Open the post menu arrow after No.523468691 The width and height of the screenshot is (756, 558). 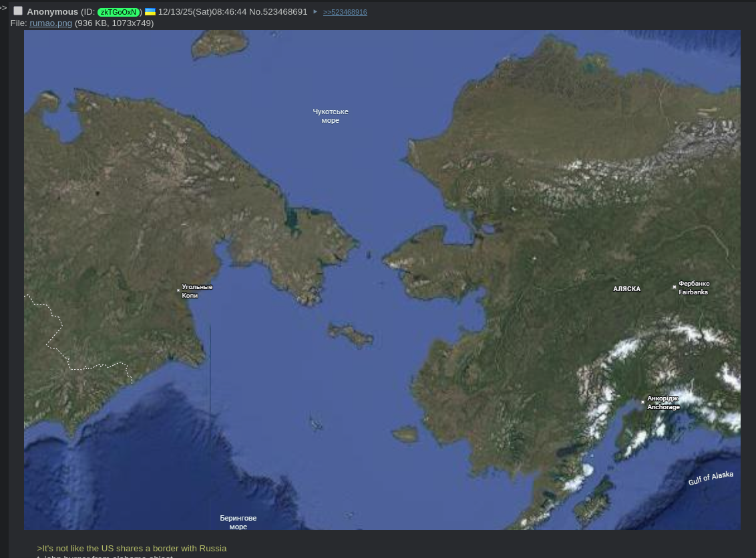[x=315, y=11]
